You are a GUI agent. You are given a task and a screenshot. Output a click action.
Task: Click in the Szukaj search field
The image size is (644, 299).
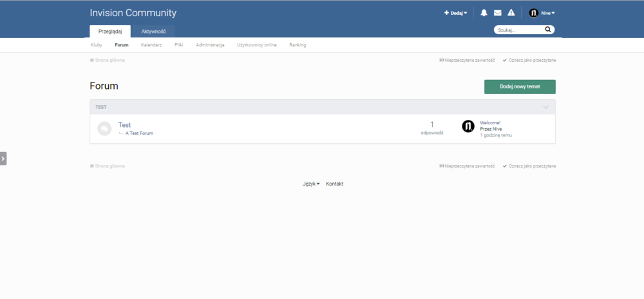(x=518, y=30)
